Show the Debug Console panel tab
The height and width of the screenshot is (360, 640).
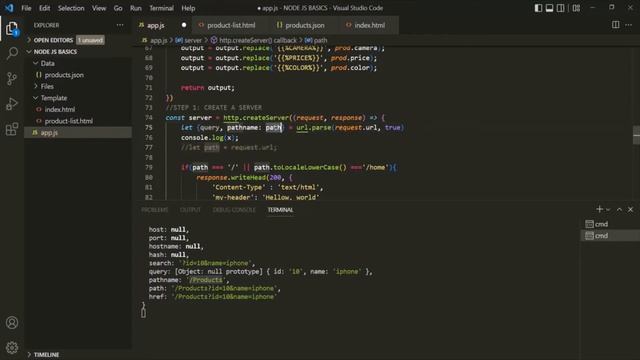pyautogui.click(x=234, y=210)
